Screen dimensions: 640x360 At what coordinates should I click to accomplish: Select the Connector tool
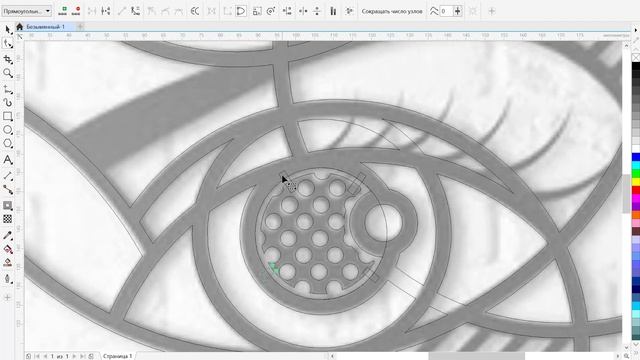[8, 189]
